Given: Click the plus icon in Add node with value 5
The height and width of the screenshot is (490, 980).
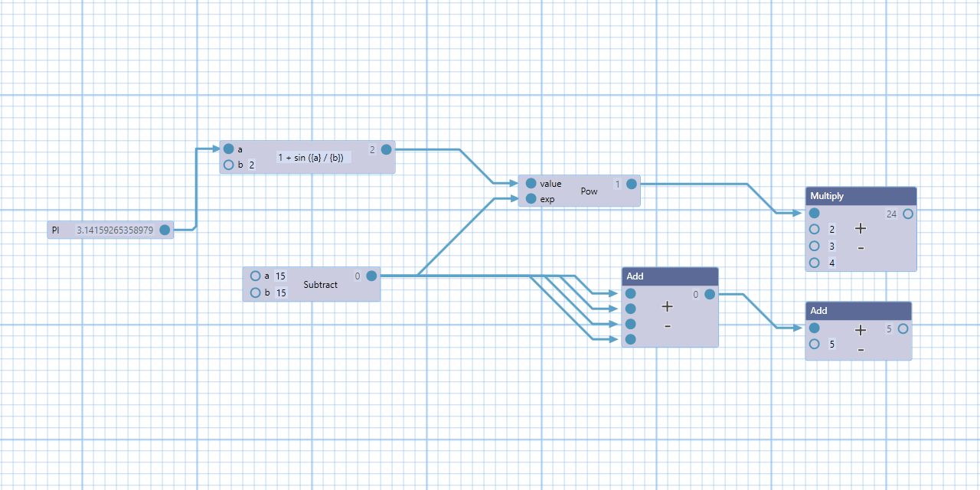Looking at the screenshot, I should [861, 330].
